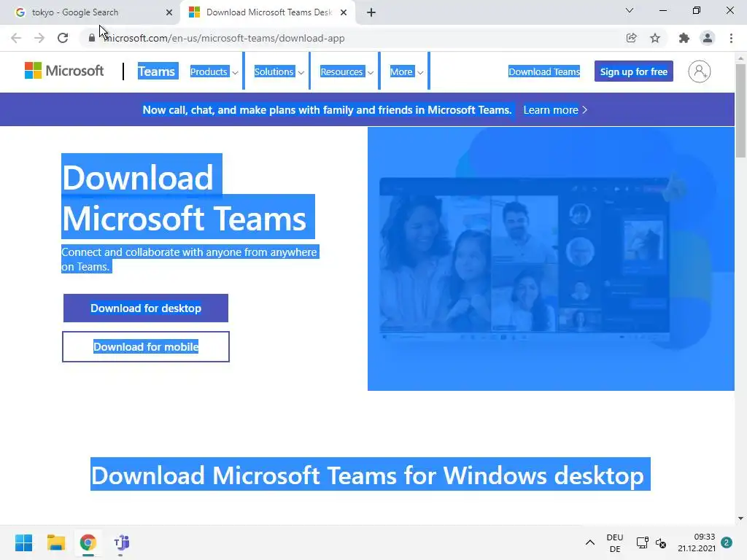The height and width of the screenshot is (560, 747).
Task: Follow the Learn more banner link
Action: pos(555,110)
